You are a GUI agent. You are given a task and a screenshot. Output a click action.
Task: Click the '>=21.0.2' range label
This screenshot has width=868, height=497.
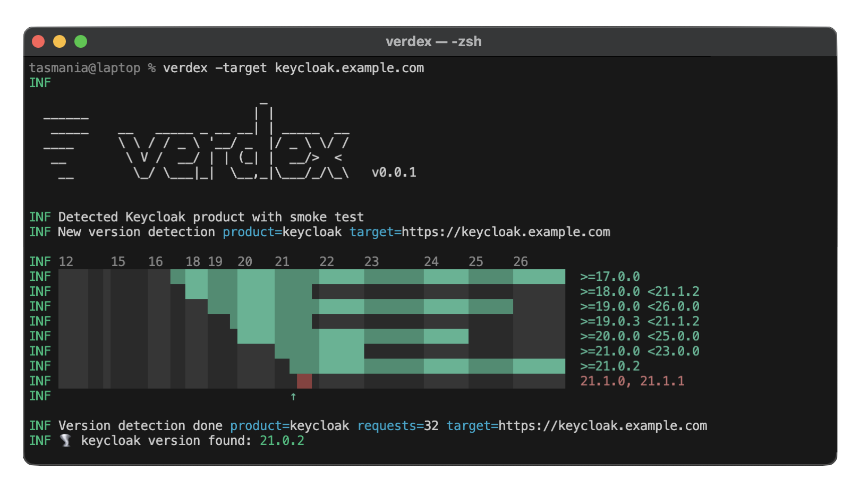click(610, 366)
